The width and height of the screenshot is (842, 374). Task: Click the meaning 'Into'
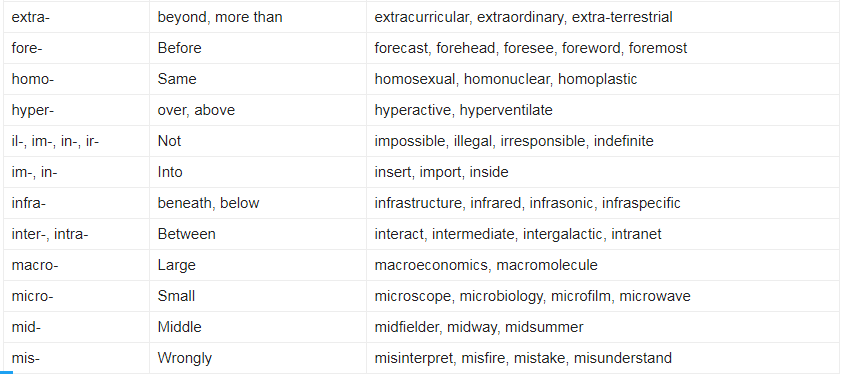(x=170, y=172)
